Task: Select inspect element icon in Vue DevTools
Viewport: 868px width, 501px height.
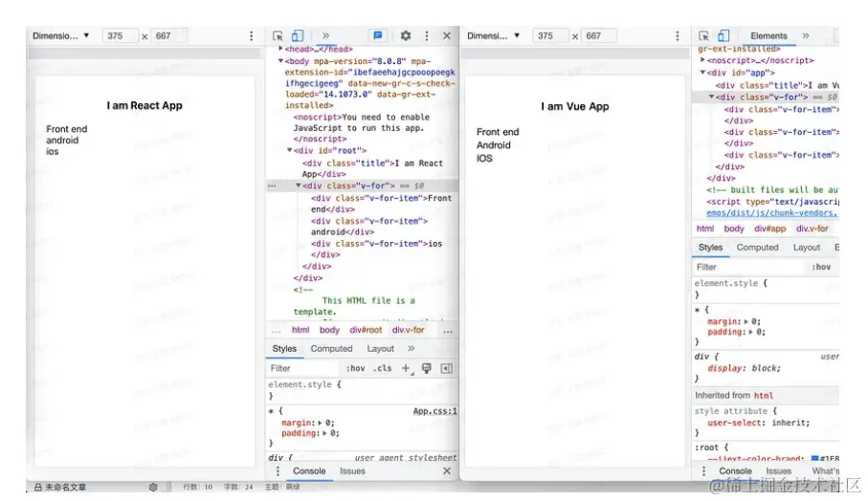Action: (x=703, y=36)
